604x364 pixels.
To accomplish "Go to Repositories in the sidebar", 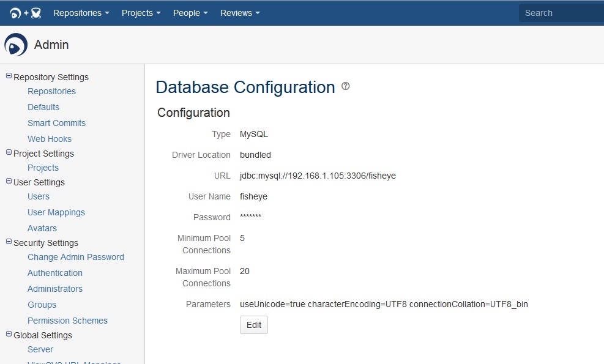I will click(51, 91).
